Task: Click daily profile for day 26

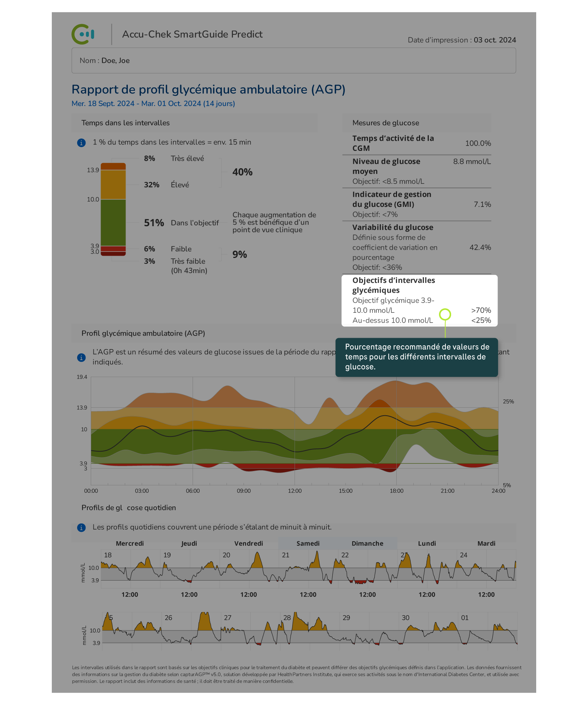Action: [x=191, y=631]
